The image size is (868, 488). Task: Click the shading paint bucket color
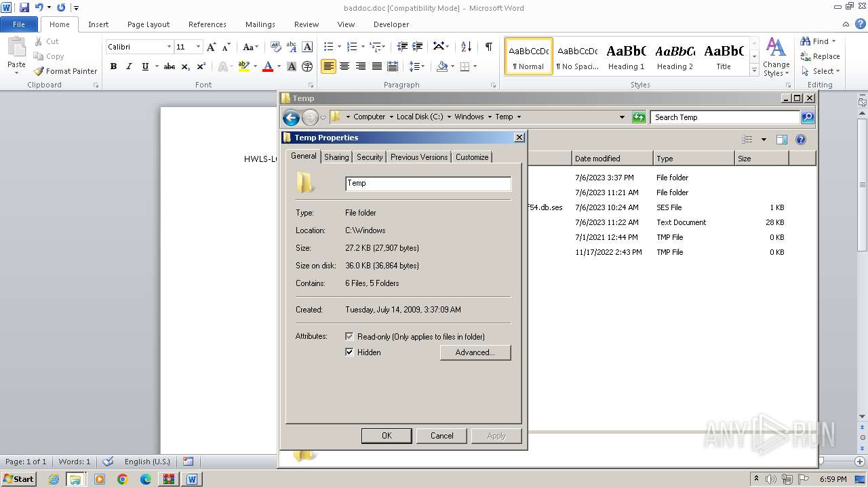(442, 66)
